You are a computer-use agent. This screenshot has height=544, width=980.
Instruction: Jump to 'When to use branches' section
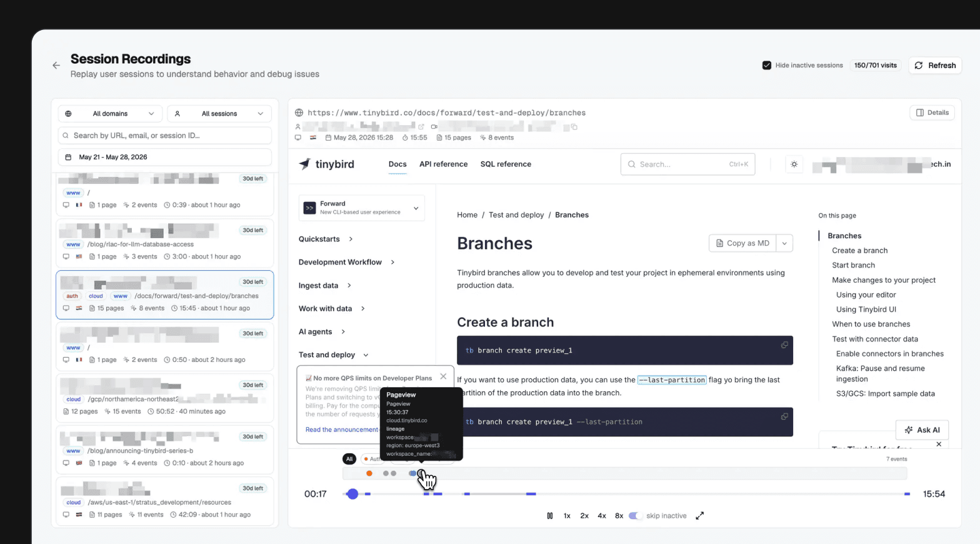point(871,324)
